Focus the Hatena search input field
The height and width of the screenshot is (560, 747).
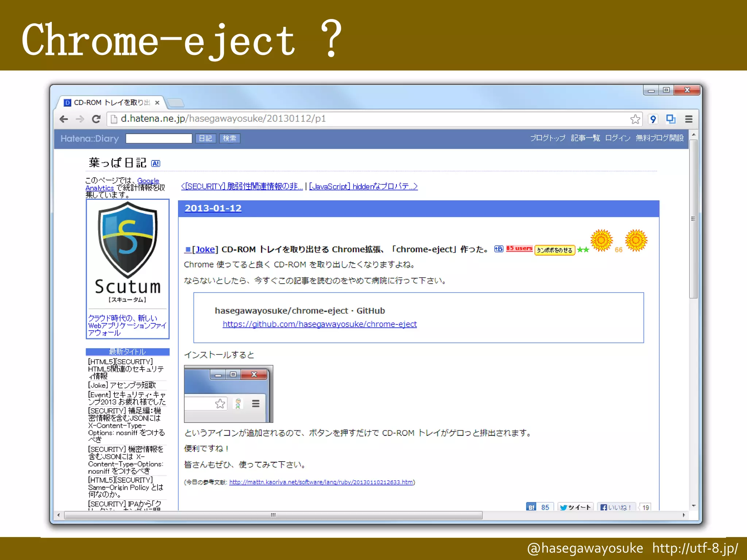[159, 139]
